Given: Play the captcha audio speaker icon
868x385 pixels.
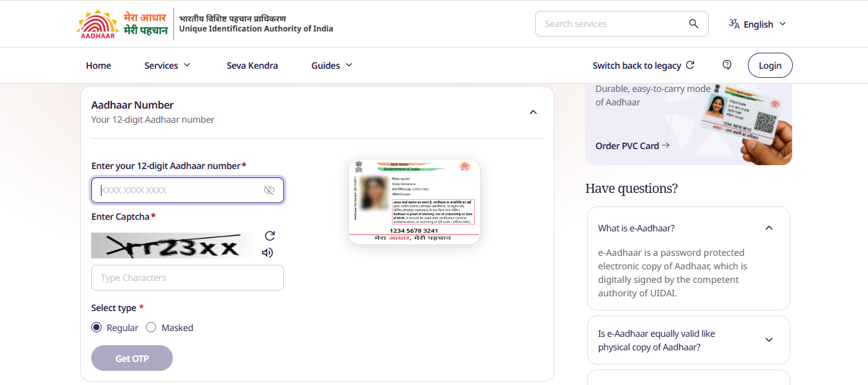Looking at the screenshot, I should tap(267, 253).
